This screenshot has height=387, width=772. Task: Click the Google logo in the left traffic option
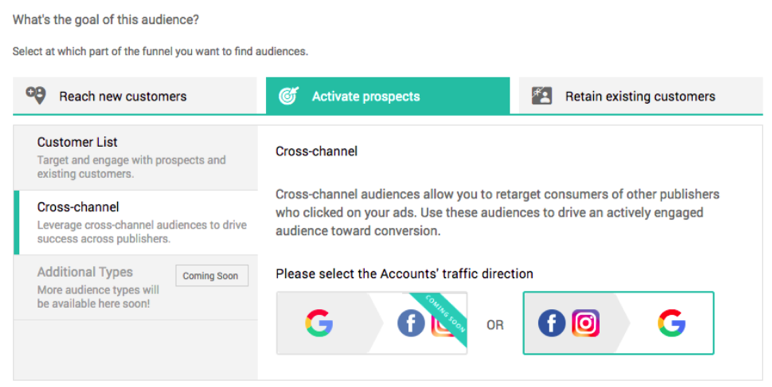click(319, 323)
